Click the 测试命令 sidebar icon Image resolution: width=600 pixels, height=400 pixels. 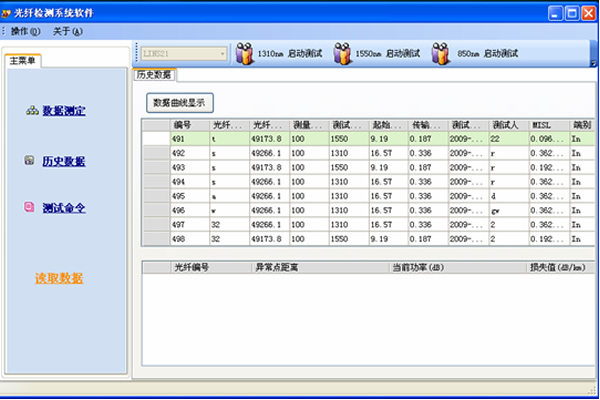point(31,209)
